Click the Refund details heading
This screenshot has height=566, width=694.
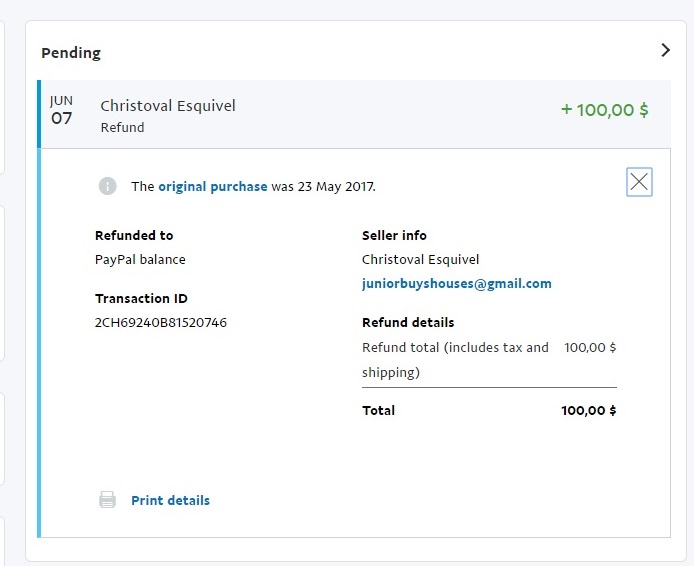click(x=408, y=322)
